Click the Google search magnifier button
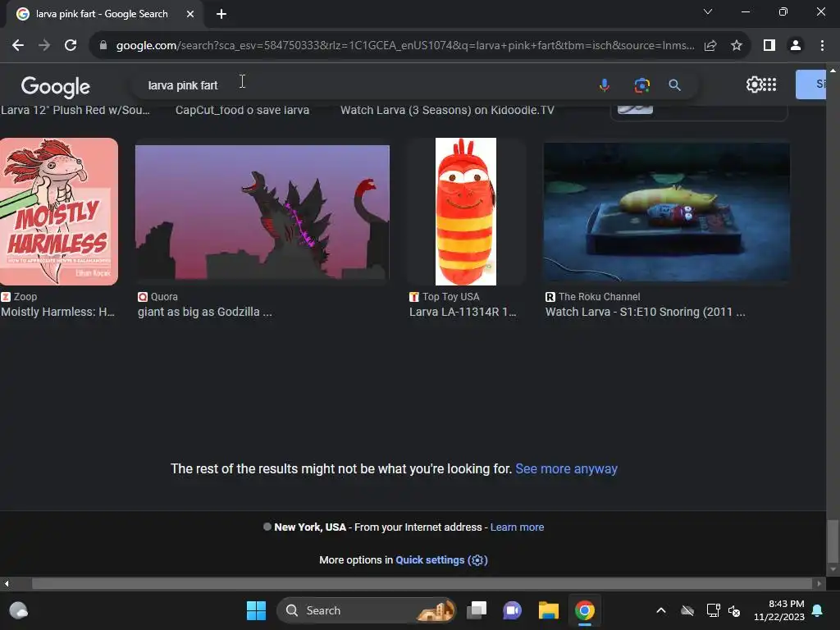This screenshot has height=630, width=840. click(674, 85)
